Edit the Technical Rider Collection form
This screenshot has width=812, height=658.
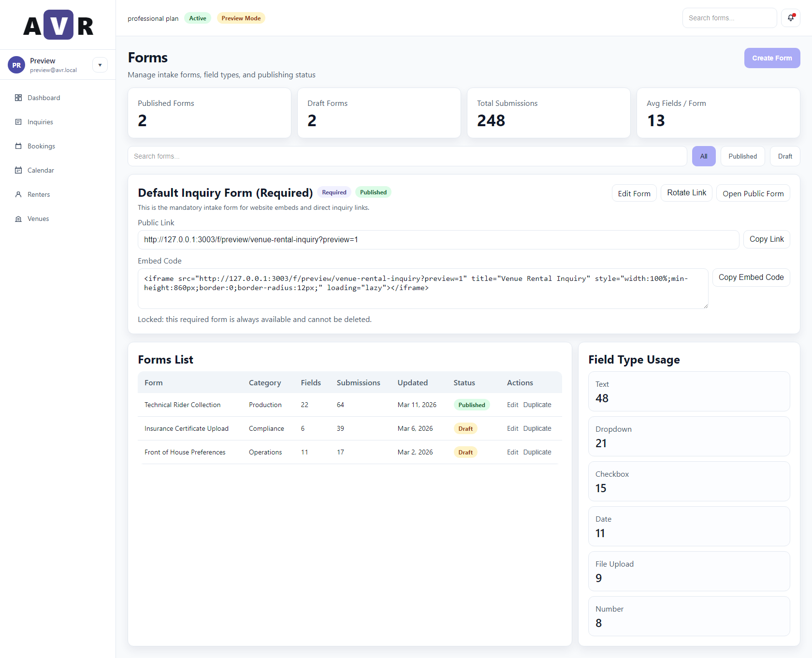click(x=512, y=405)
